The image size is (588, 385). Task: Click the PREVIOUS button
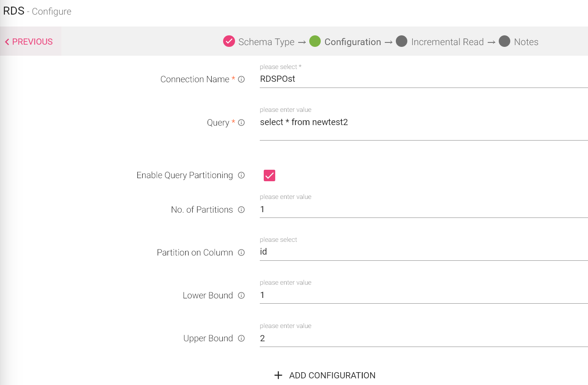click(29, 42)
